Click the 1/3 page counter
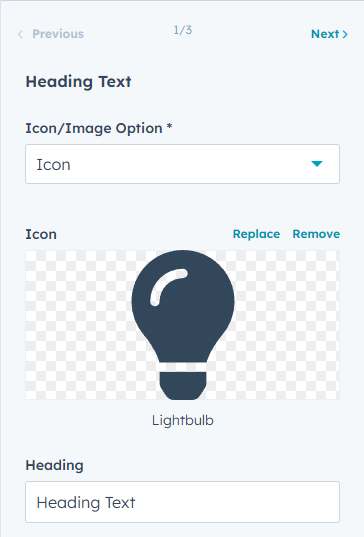 pos(183,30)
